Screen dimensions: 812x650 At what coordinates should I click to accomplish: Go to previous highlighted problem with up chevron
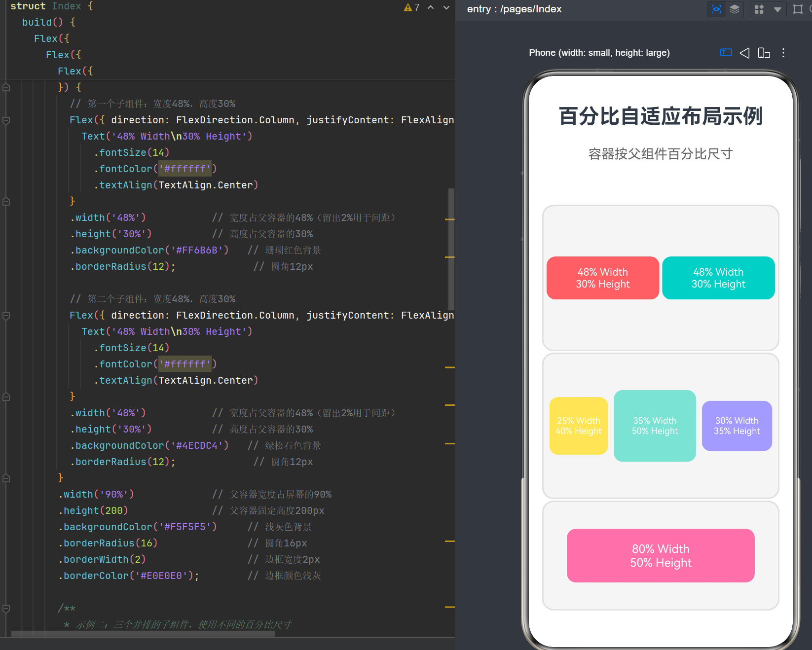coord(431,7)
